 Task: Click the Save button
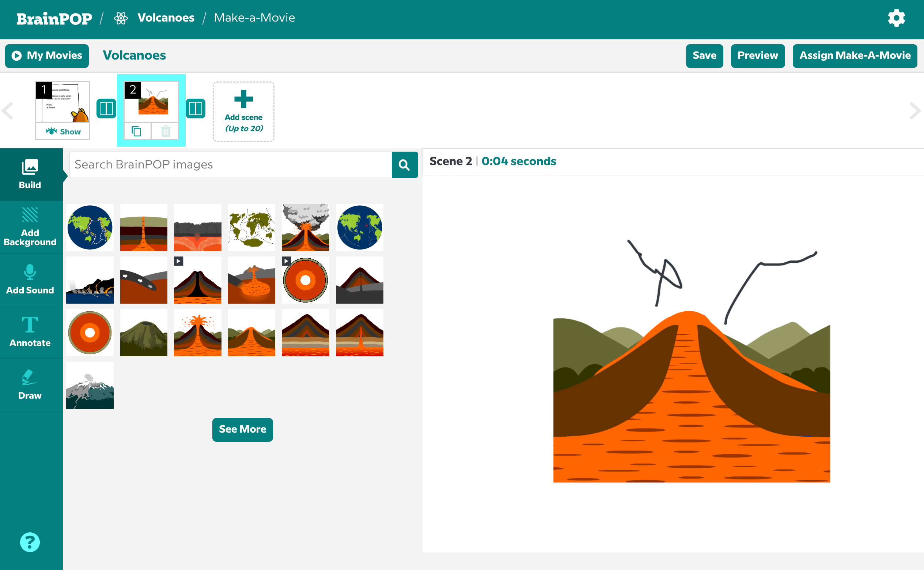[x=704, y=56]
